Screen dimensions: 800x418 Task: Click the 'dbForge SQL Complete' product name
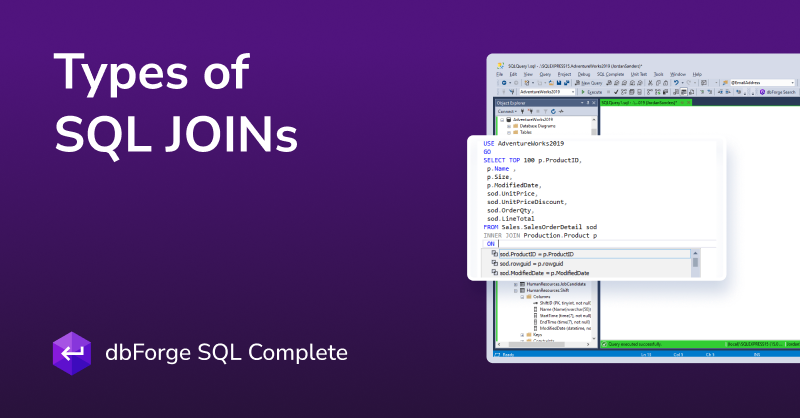[x=227, y=353]
